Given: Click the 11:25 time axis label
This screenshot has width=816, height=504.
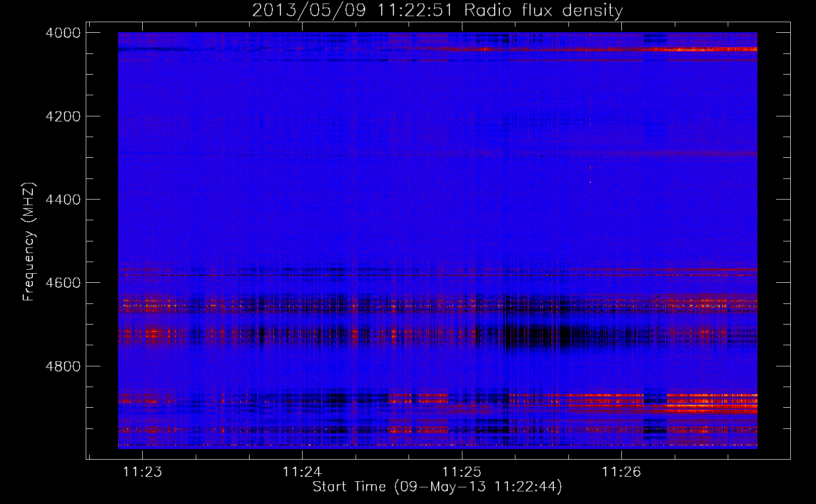Looking at the screenshot, I should (x=461, y=472).
